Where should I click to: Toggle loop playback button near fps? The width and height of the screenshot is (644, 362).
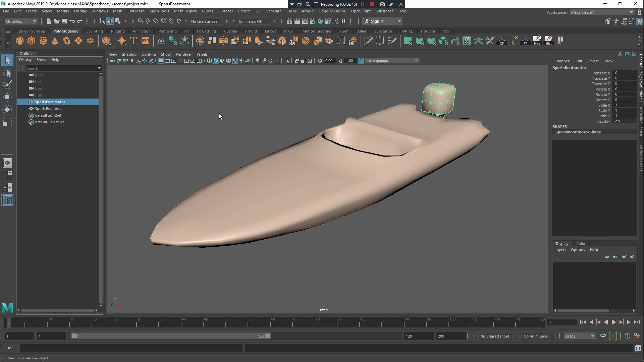[x=603, y=336]
